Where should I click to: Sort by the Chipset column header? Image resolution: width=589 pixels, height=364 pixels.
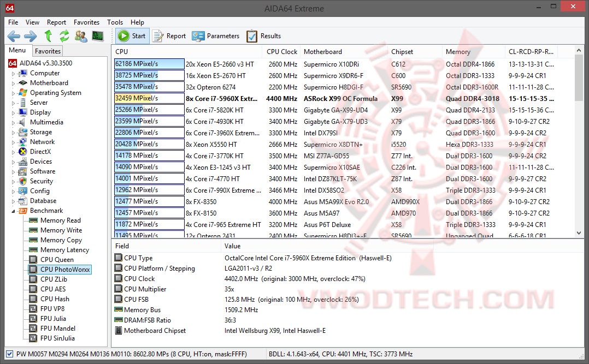[415, 51]
